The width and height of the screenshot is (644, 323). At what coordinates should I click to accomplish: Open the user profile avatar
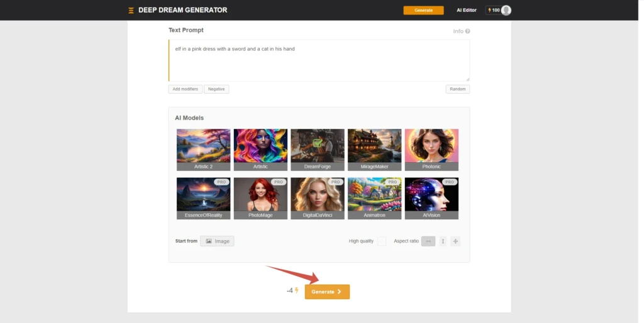[x=506, y=10]
